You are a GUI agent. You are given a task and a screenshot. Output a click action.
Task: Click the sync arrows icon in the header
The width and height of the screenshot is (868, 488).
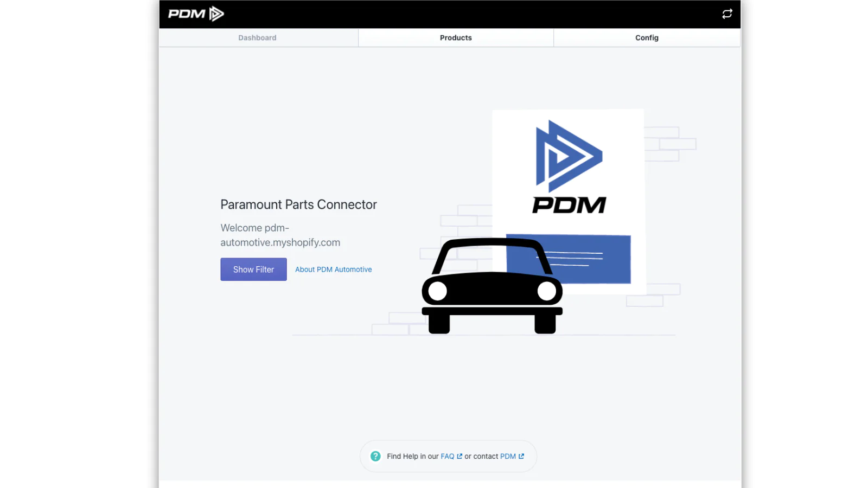[727, 14]
